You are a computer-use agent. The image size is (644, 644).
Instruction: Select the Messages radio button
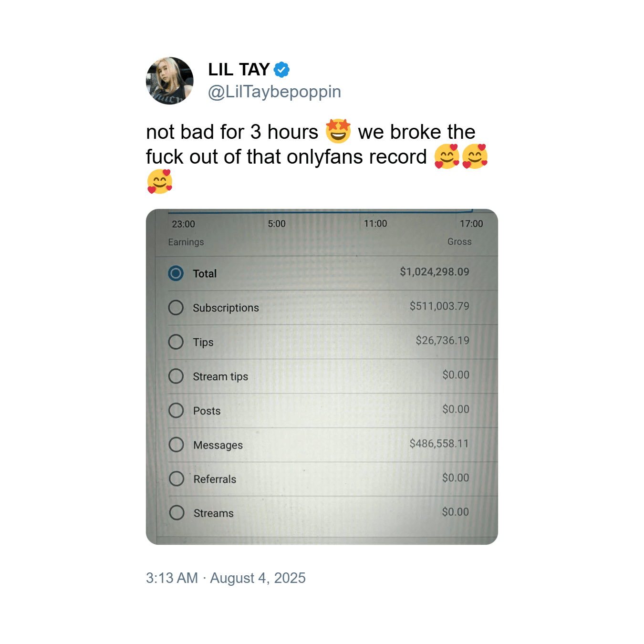(x=177, y=445)
